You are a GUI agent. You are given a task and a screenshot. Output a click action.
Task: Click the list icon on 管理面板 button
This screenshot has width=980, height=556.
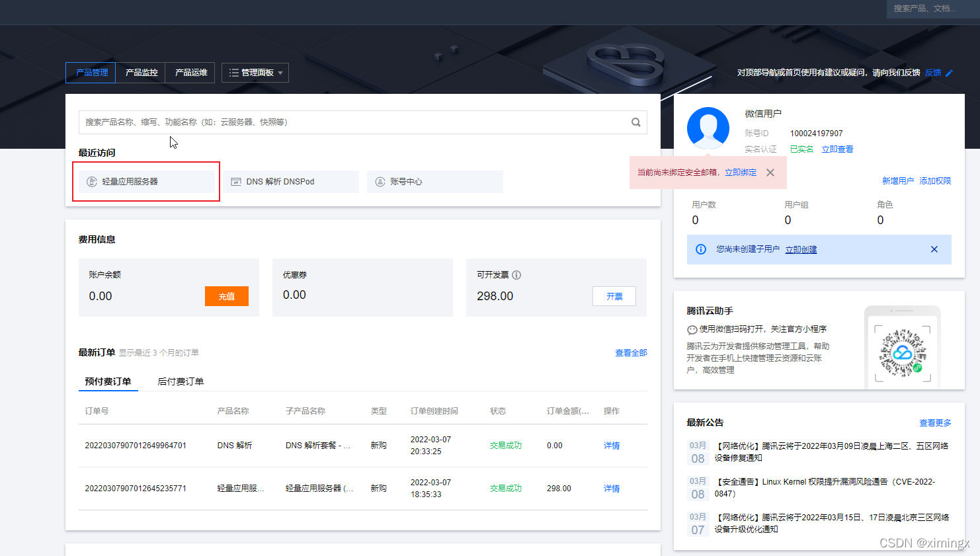point(234,73)
